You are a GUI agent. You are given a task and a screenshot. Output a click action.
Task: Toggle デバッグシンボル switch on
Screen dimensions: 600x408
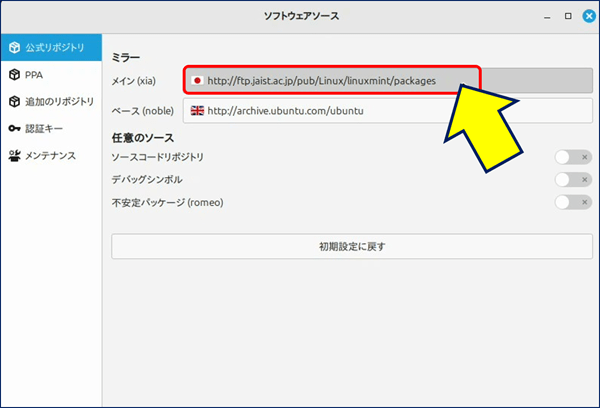click(573, 180)
